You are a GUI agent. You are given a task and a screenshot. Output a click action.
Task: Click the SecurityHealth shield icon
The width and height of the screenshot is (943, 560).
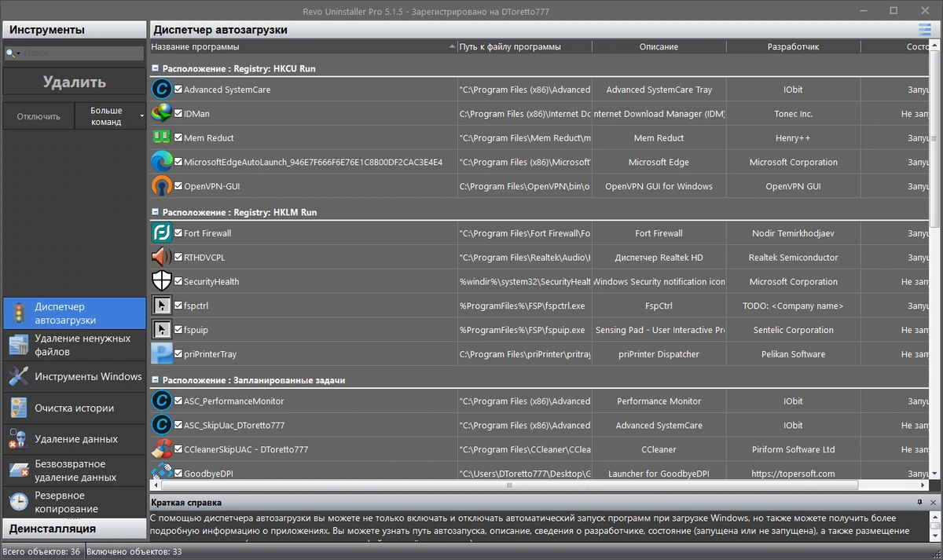pyautogui.click(x=161, y=281)
